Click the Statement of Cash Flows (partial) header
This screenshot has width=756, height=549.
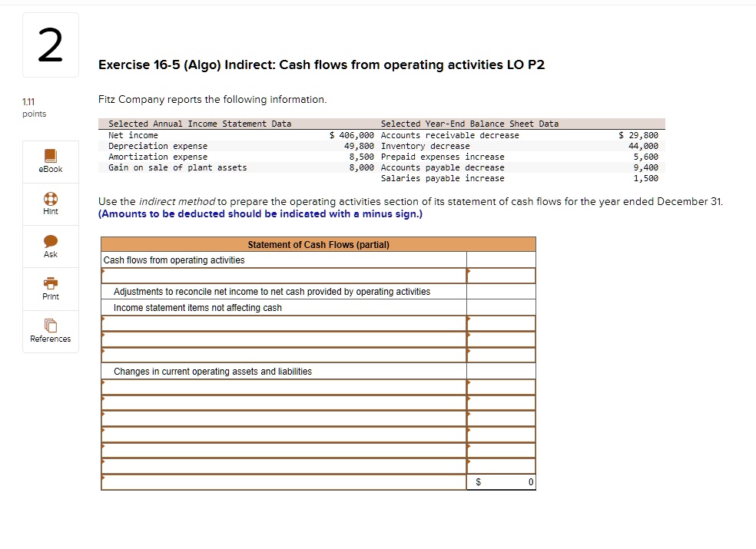pyautogui.click(x=318, y=244)
